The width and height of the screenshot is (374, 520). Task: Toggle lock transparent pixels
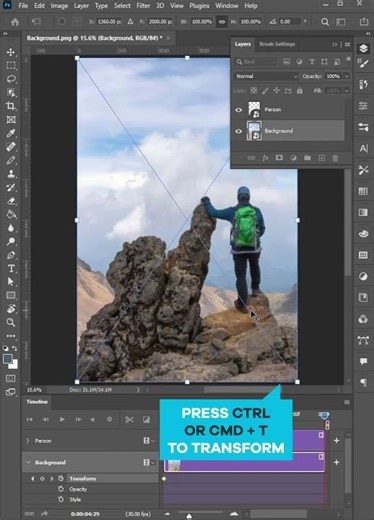pyautogui.click(x=254, y=90)
